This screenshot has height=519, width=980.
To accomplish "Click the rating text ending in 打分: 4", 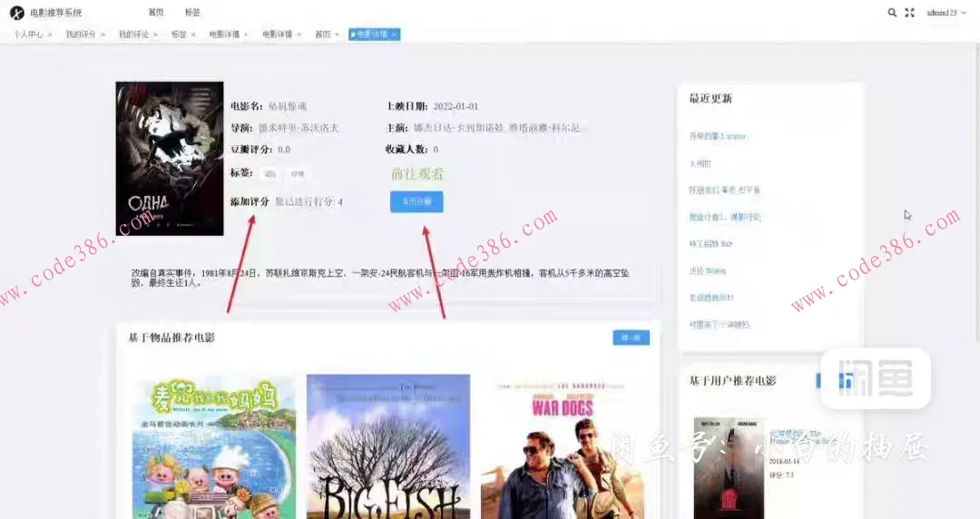I will (309, 202).
